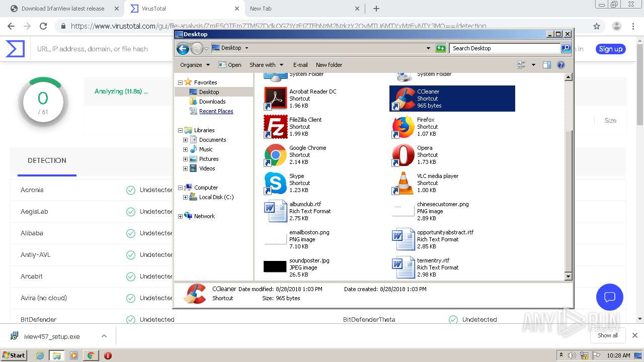Open the iview457_setup.exe download item

52,336
